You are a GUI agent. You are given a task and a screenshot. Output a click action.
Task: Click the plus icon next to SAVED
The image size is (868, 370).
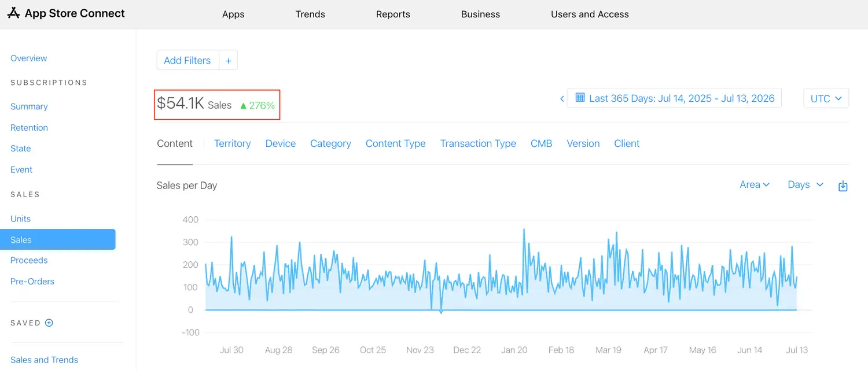pyautogui.click(x=49, y=323)
